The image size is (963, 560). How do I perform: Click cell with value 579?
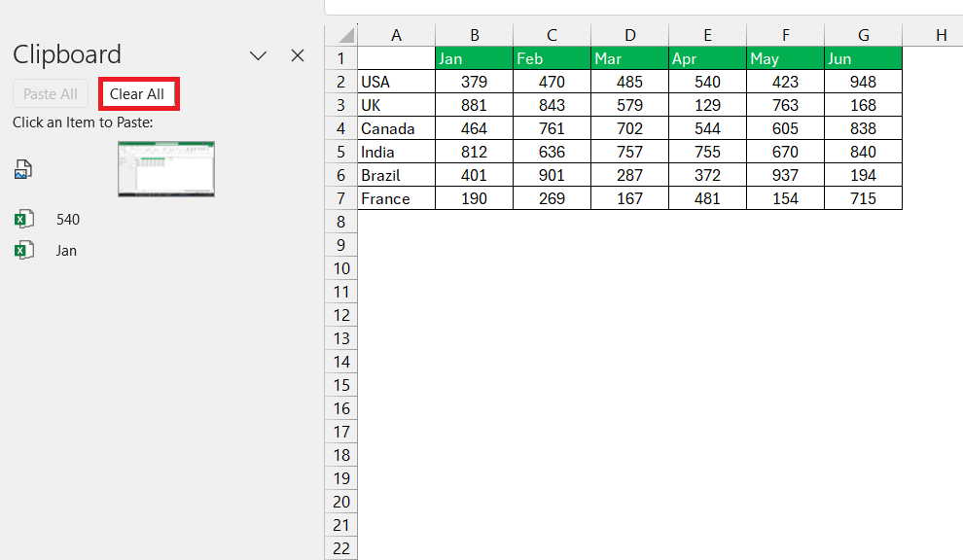629,105
